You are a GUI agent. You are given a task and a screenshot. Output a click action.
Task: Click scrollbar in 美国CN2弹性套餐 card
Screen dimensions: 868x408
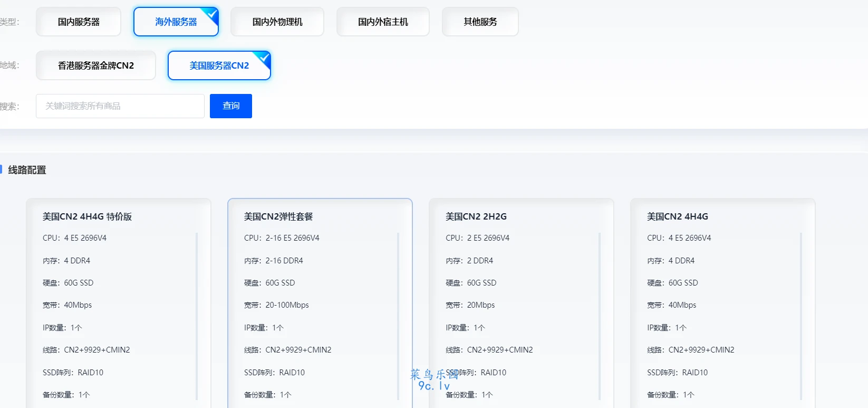pyautogui.click(x=398, y=316)
